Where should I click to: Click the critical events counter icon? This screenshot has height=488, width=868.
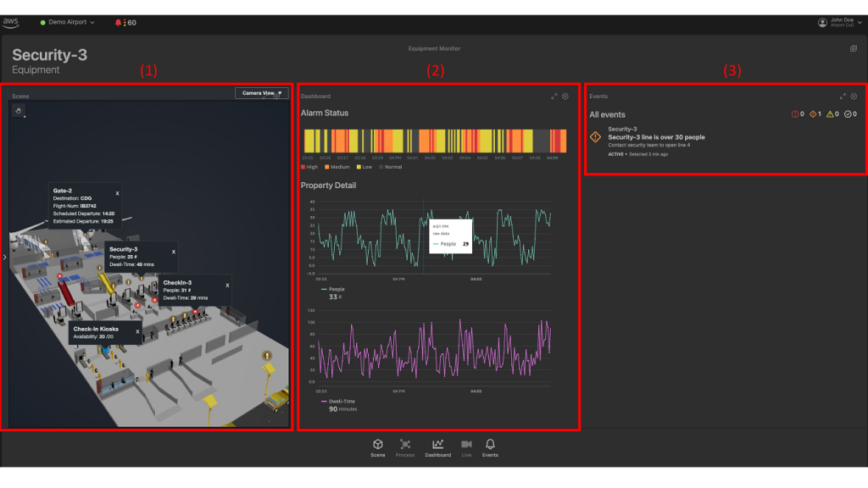click(x=797, y=114)
